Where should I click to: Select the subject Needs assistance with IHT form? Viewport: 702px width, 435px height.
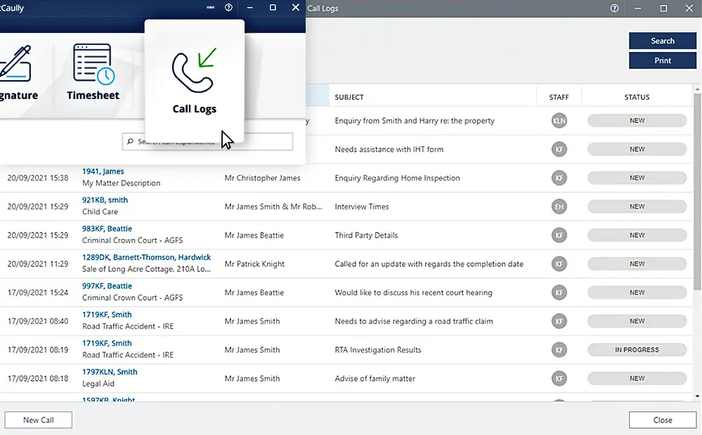pyautogui.click(x=389, y=149)
